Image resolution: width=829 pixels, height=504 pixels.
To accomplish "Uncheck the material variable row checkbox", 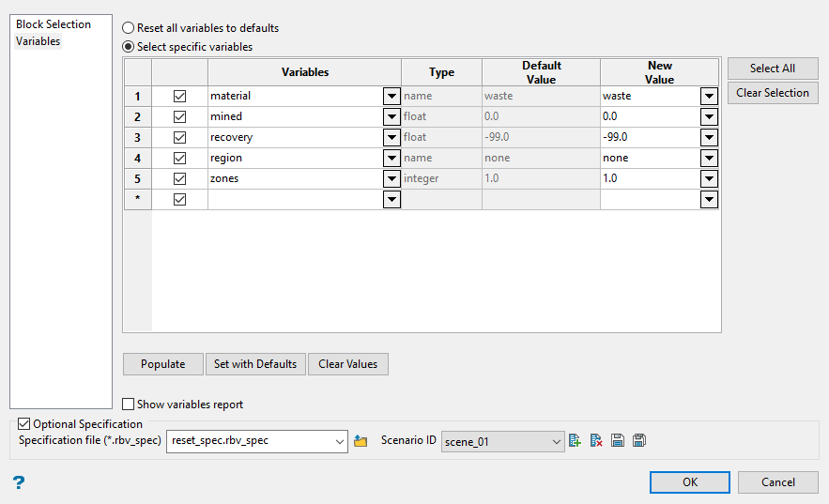I will coord(179,96).
